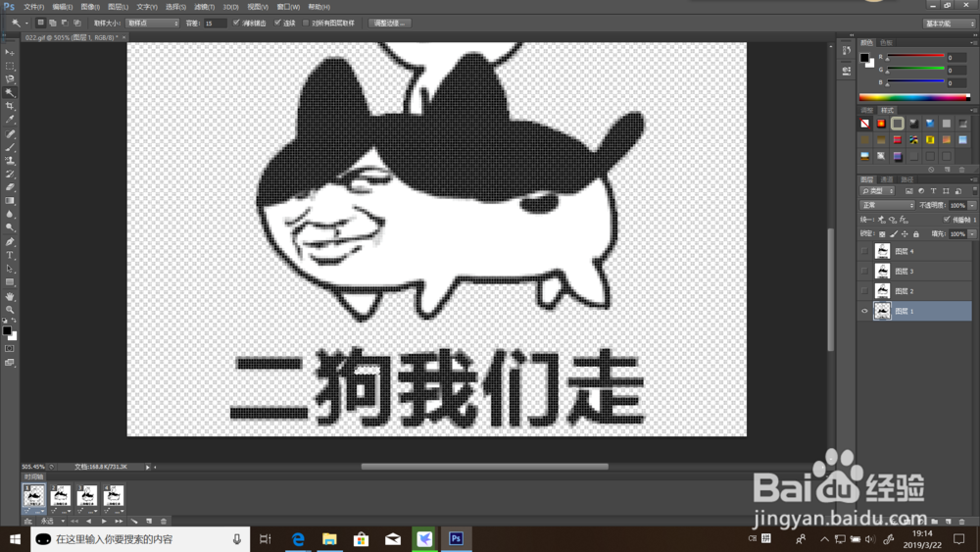Toggle Quick Mask mode icon
The image size is (980, 552).
[10, 349]
